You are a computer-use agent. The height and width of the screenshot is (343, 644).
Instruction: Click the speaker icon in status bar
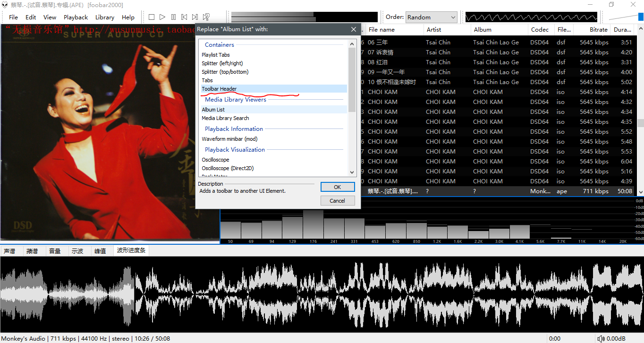(x=601, y=339)
